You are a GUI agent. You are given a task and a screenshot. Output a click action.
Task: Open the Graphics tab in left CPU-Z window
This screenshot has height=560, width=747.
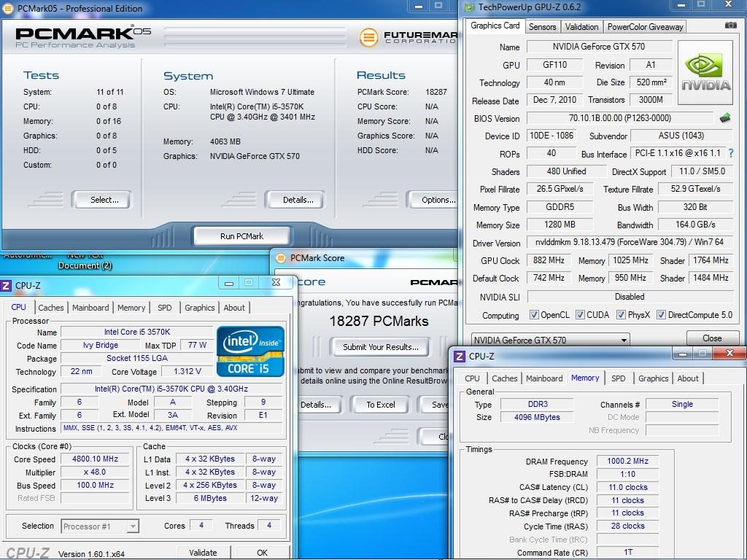200,308
